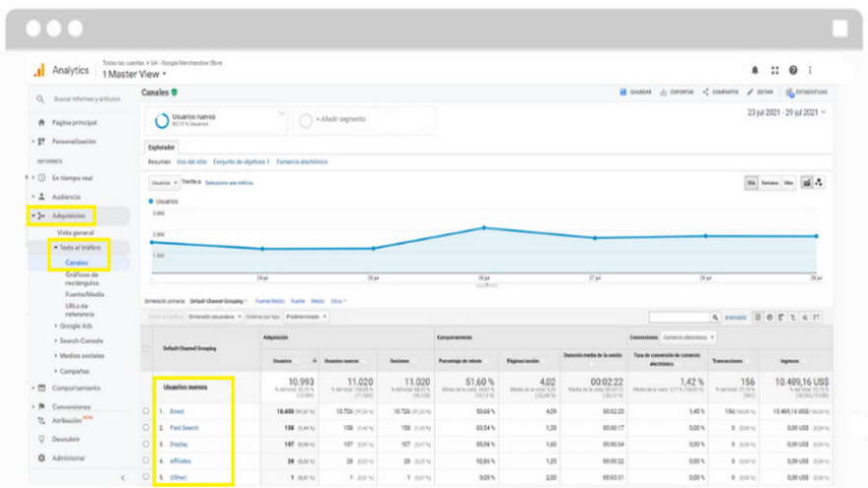Tick the checkbox for the Display row
868x488 pixels.
[146, 444]
